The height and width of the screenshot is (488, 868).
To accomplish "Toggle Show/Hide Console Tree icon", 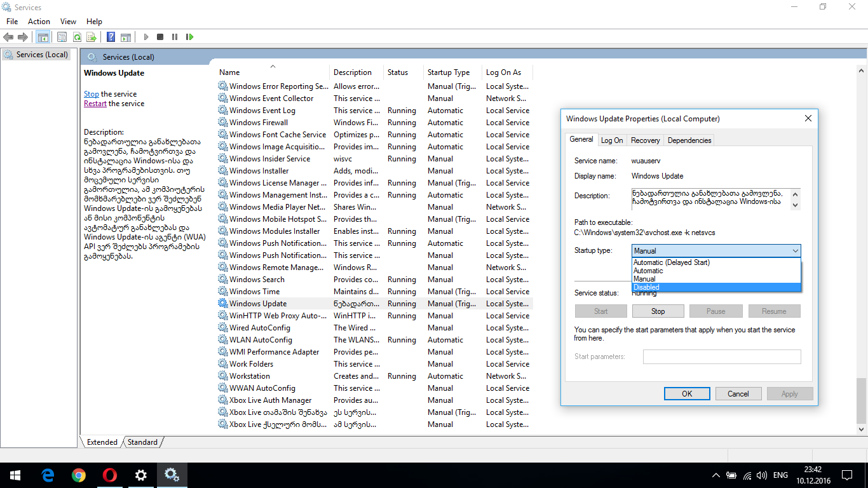I will pos(43,37).
